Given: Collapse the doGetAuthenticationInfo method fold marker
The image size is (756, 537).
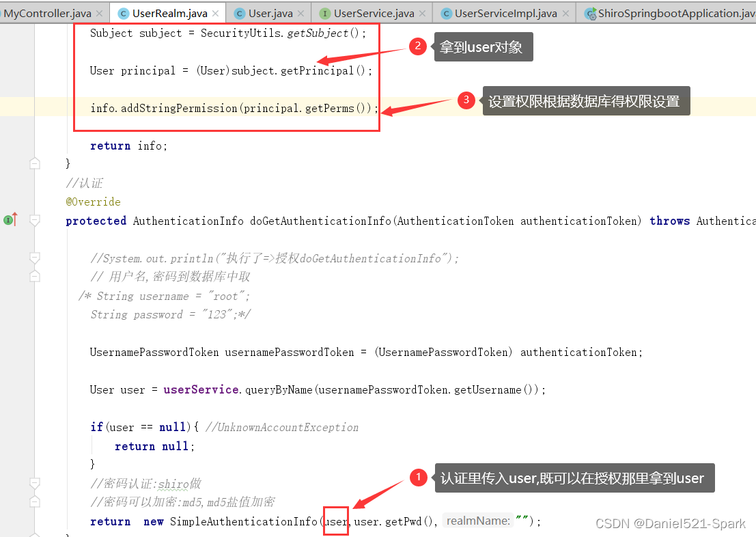Looking at the screenshot, I should click(35, 221).
